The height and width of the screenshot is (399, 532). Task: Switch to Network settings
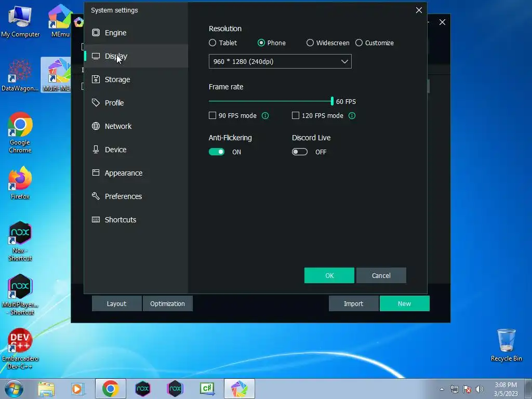point(136,126)
